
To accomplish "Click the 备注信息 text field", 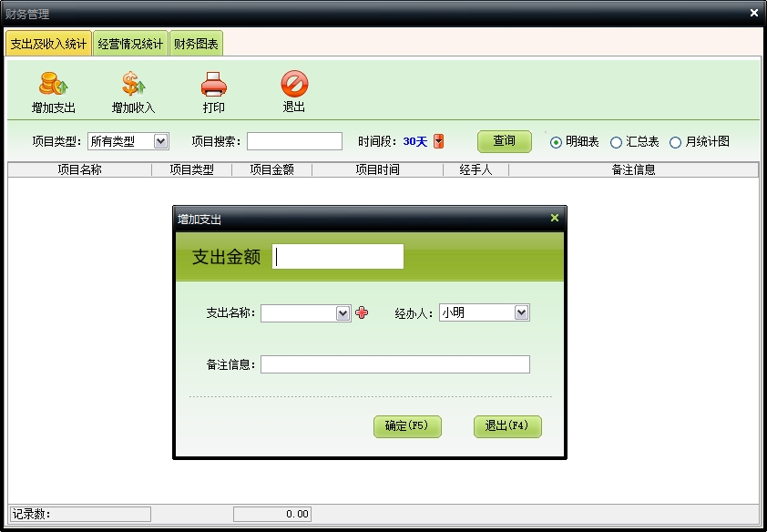I will click(394, 364).
